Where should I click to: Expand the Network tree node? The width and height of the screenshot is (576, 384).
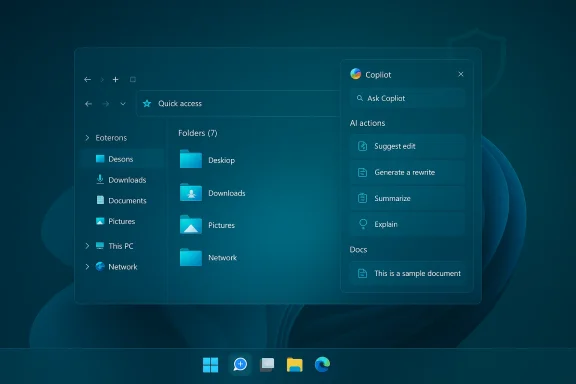click(87, 267)
